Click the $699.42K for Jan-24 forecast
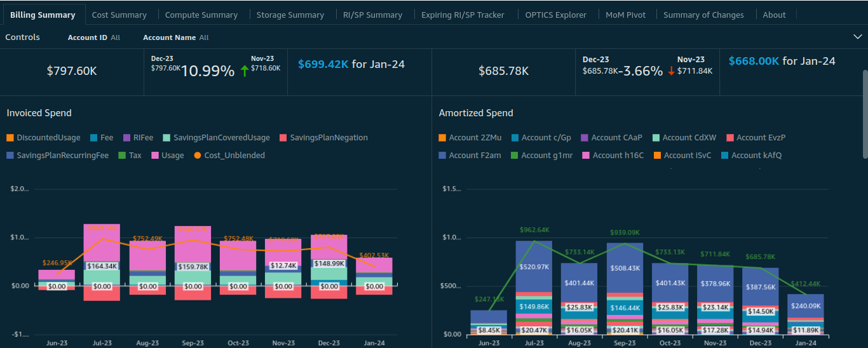Viewport: 868px width, 348px height. (x=351, y=64)
